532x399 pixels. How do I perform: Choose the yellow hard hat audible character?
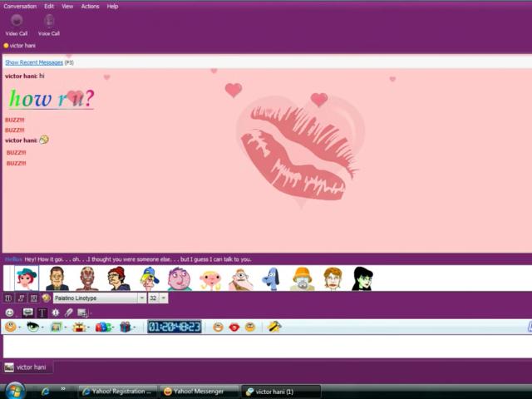(x=303, y=278)
